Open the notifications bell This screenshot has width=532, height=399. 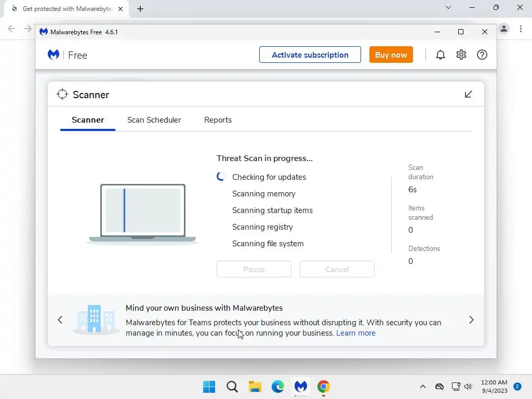click(x=440, y=55)
